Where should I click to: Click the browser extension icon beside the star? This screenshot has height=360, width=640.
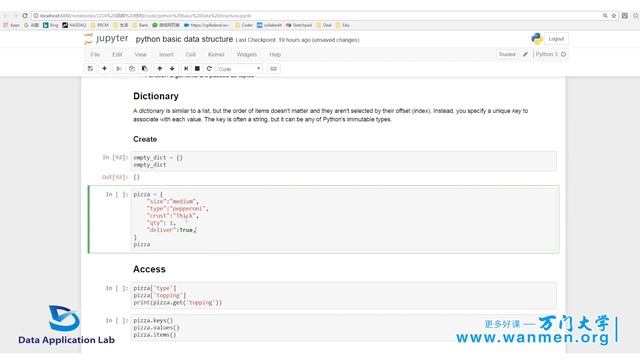pos(624,16)
